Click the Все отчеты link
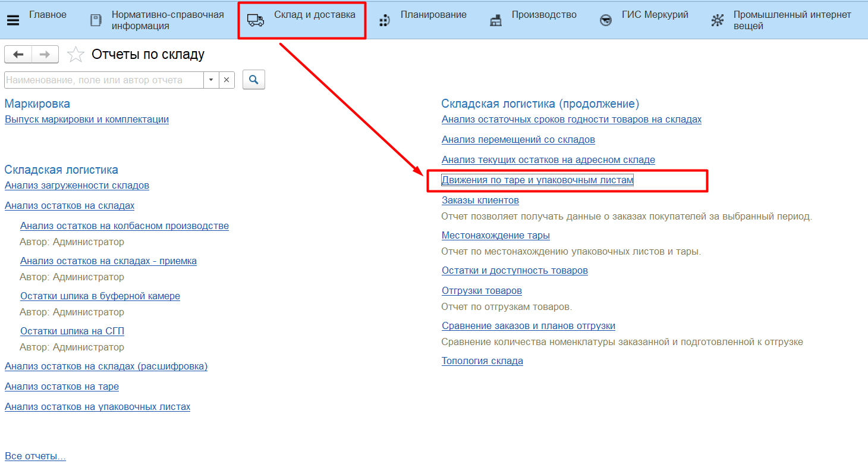The image size is (868, 473). (35, 456)
